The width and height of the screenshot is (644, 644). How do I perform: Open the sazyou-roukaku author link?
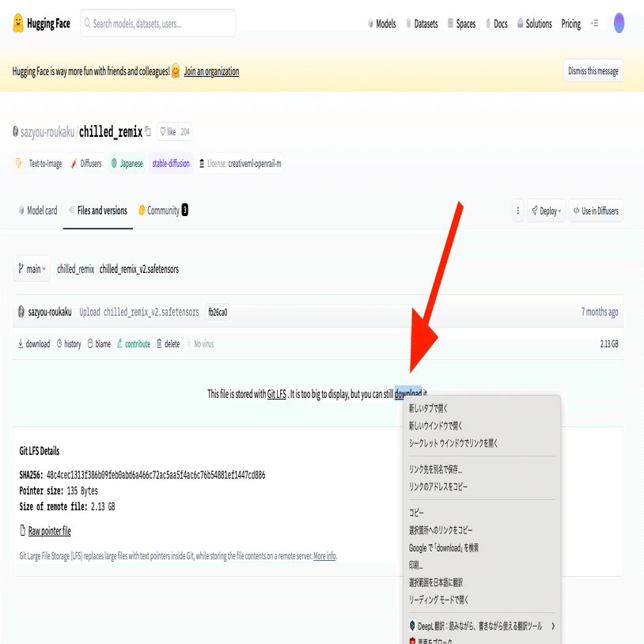(x=47, y=132)
